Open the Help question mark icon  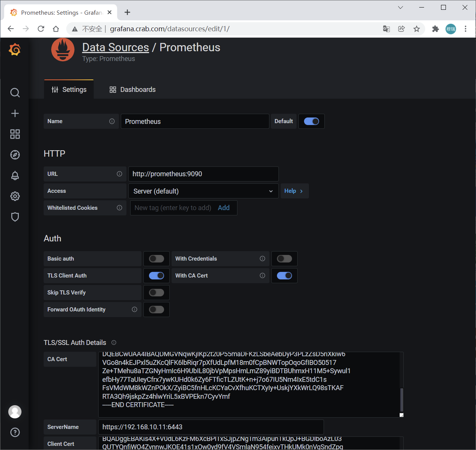pos(15,432)
